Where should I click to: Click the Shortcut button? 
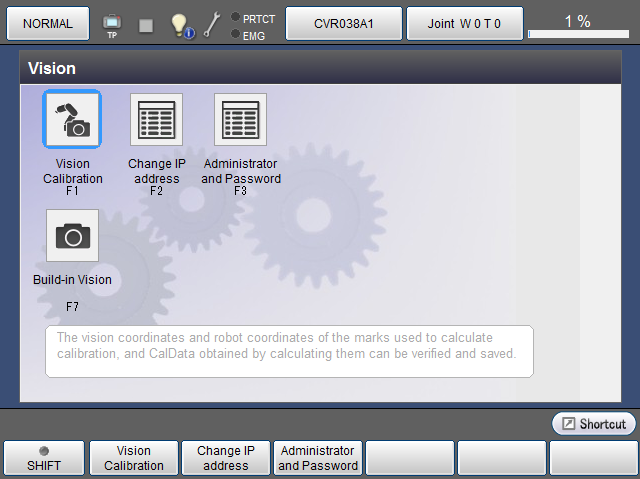click(594, 424)
